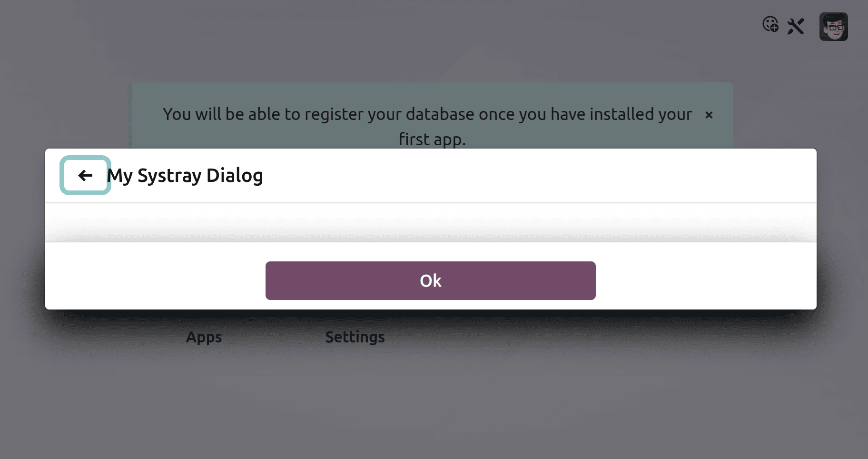868x459 pixels.
Task: Click the × on the green notification banner
Action: [x=710, y=115]
